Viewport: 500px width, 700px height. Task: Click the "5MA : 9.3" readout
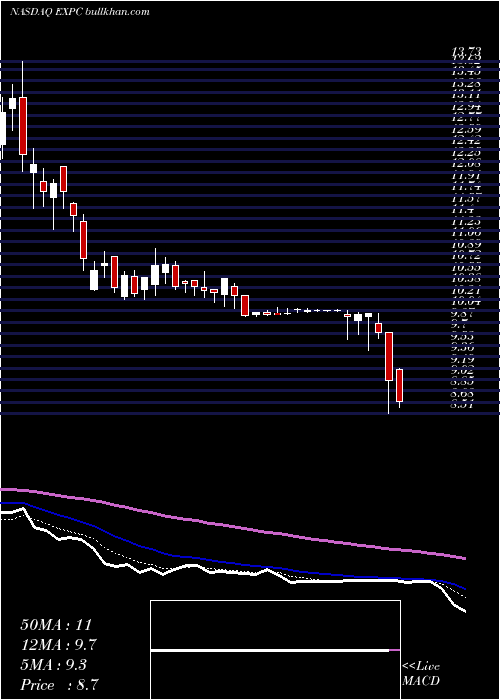point(55,665)
